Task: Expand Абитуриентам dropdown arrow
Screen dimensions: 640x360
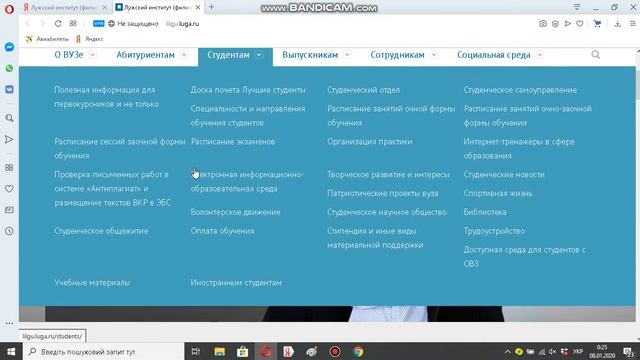Action: point(184,55)
